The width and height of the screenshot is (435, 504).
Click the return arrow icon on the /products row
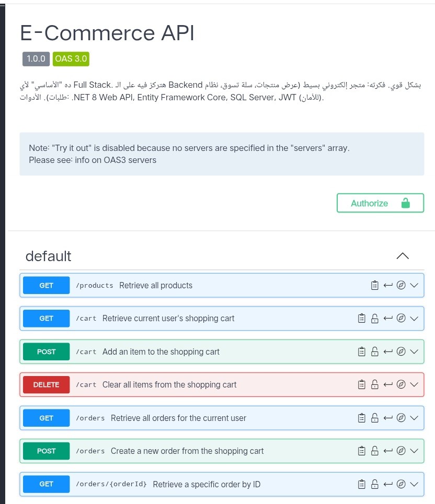388,285
